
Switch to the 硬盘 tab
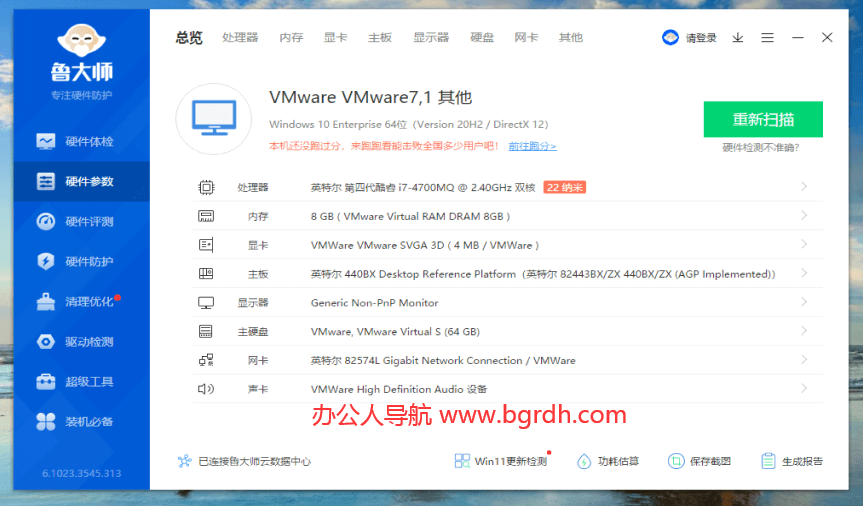tap(482, 38)
